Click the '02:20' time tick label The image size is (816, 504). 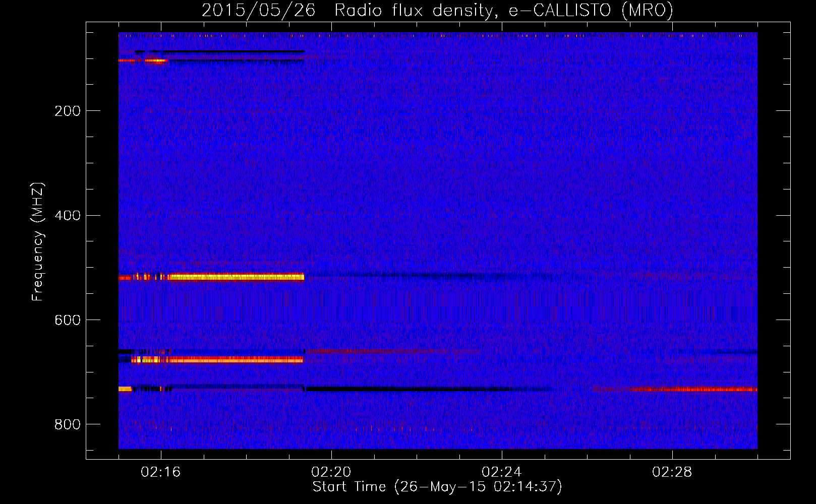tap(331, 472)
